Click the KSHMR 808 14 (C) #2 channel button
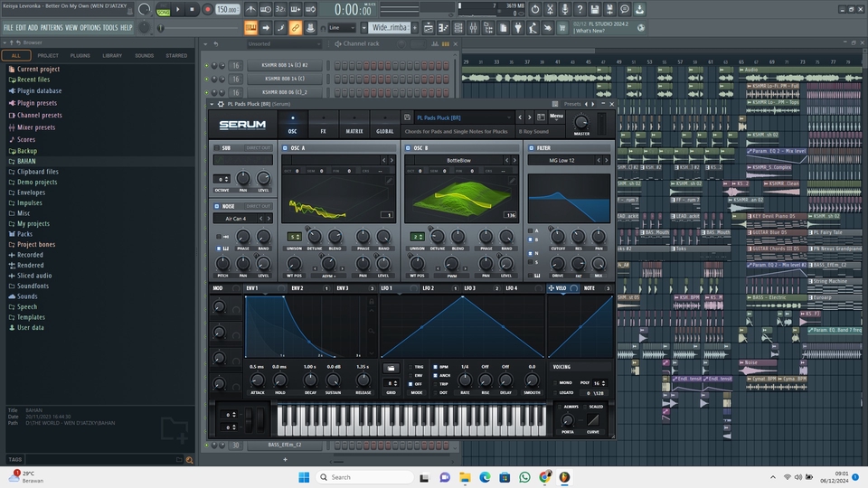 (x=285, y=65)
